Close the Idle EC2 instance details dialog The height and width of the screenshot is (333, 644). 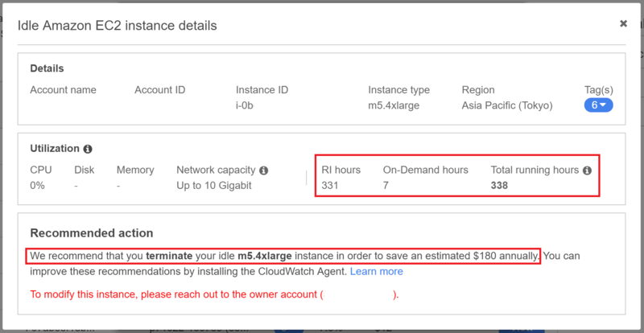tap(623, 24)
